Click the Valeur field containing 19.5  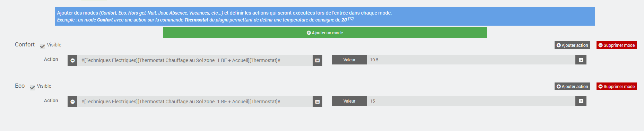[471, 60]
